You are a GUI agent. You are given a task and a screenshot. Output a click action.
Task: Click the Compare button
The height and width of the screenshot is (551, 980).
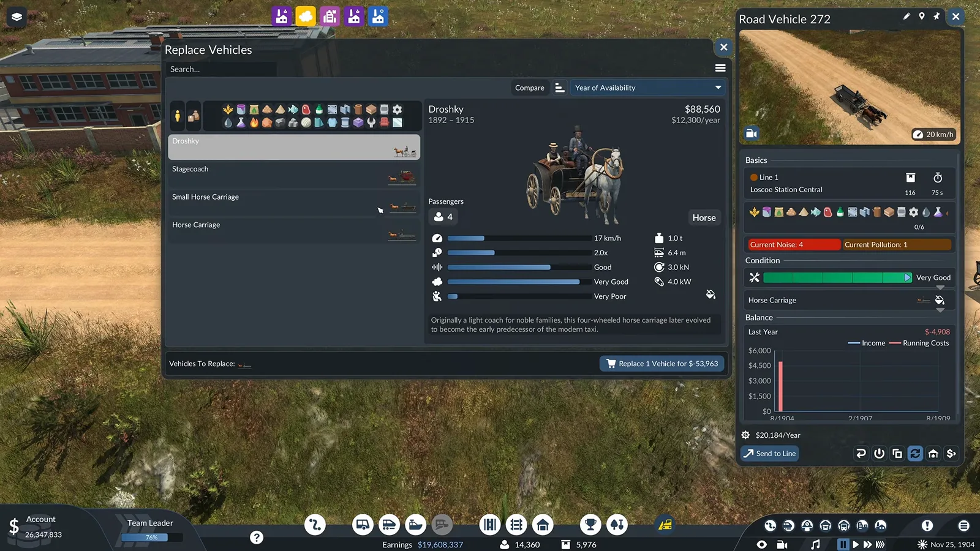tap(529, 88)
